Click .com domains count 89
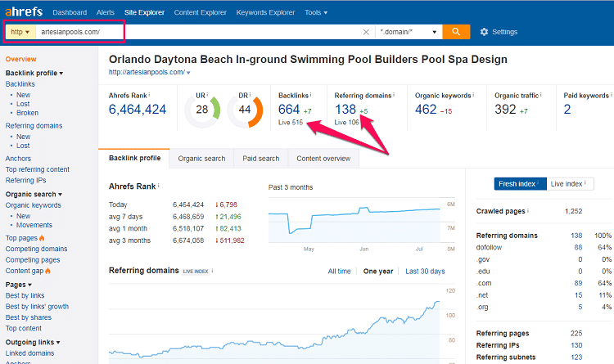The width and height of the screenshot is (614, 364). click(578, 283)
